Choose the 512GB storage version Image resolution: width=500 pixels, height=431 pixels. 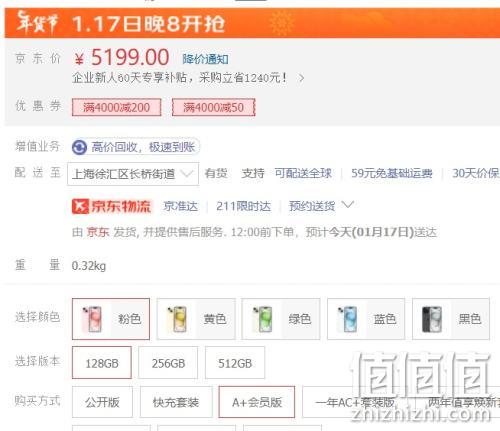pos(235,363)
